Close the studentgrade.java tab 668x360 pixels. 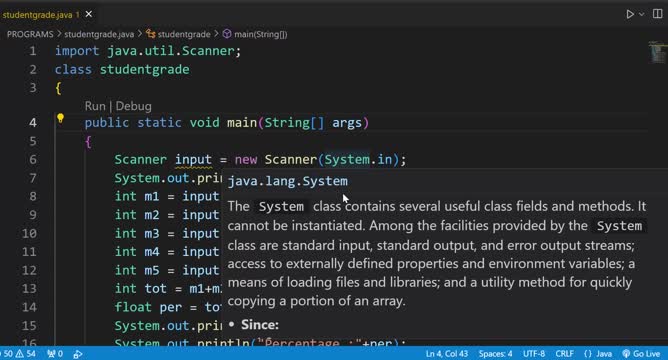coord(89,14)
